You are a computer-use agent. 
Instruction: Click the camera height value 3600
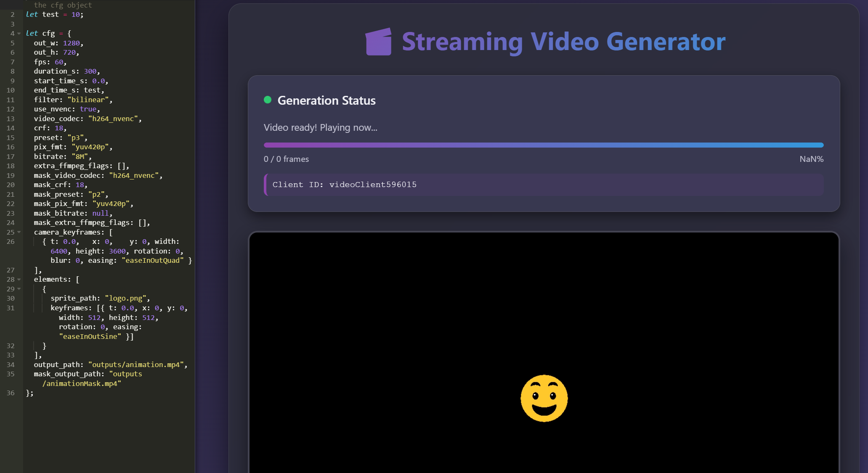pos(117,251)
